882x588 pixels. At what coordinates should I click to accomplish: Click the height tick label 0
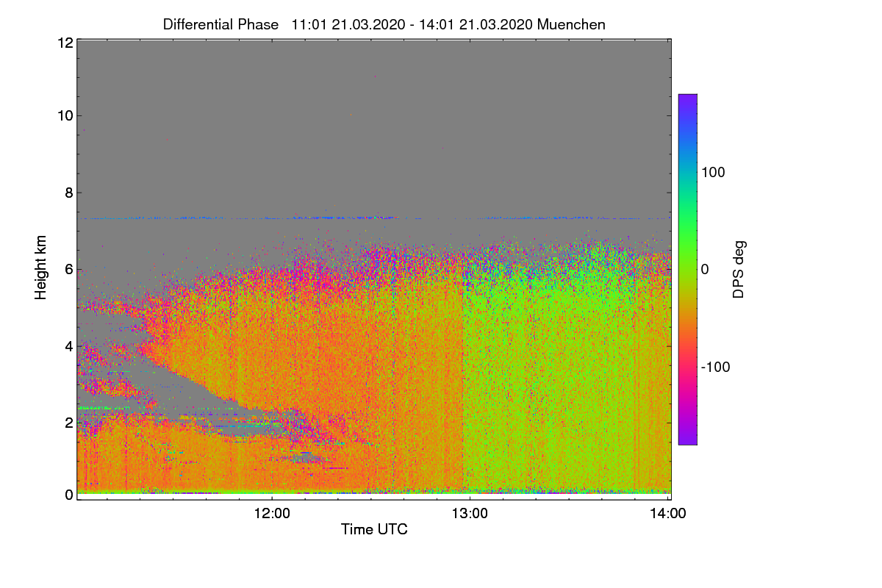(x=69, y=495)
